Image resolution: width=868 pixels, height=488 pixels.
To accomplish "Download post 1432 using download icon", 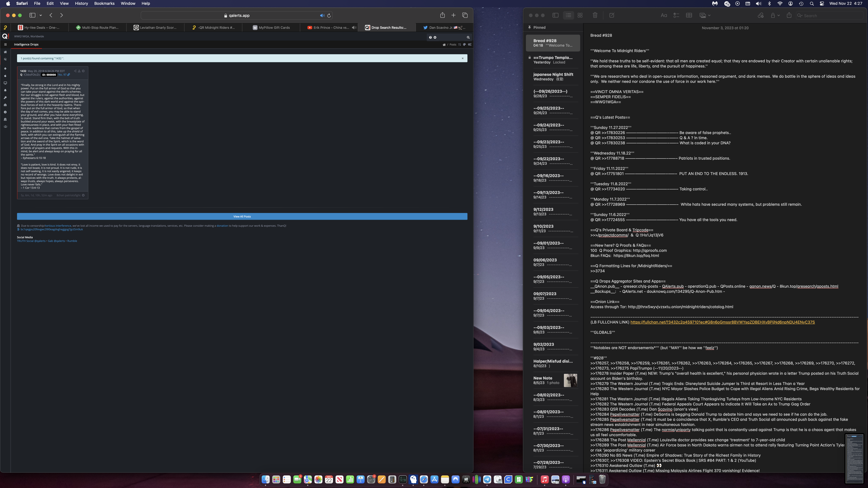I will 79,71.
